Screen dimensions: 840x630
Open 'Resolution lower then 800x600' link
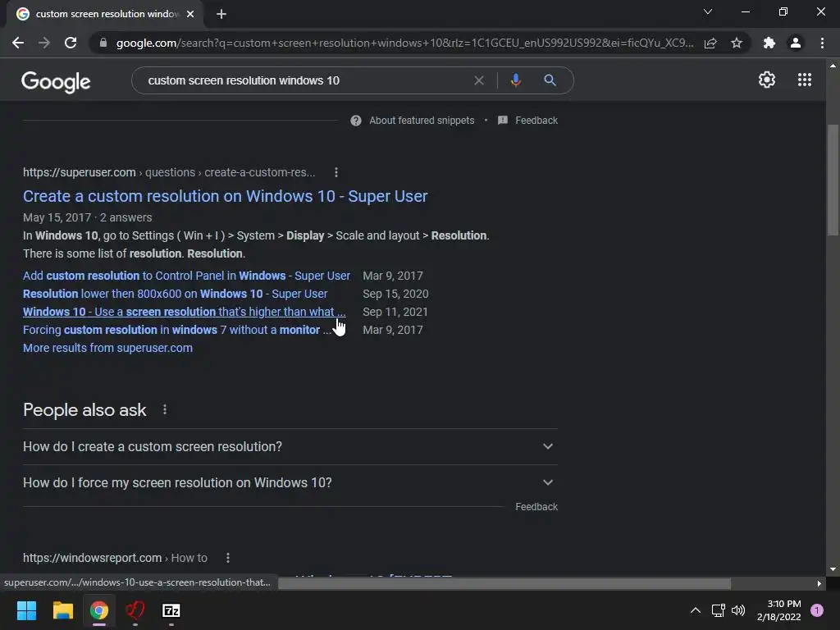(x=176, y=294)
